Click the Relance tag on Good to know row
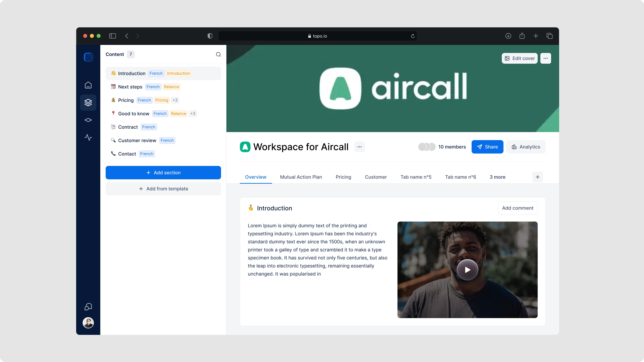Image resolution: width=644 pixels, height=362 pixels. 178,113
